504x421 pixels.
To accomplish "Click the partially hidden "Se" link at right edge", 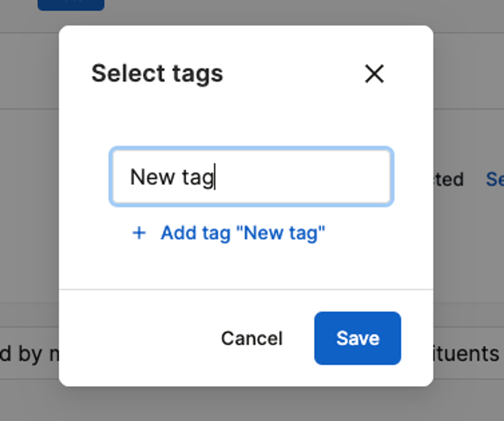I will (x=495, y=179).
